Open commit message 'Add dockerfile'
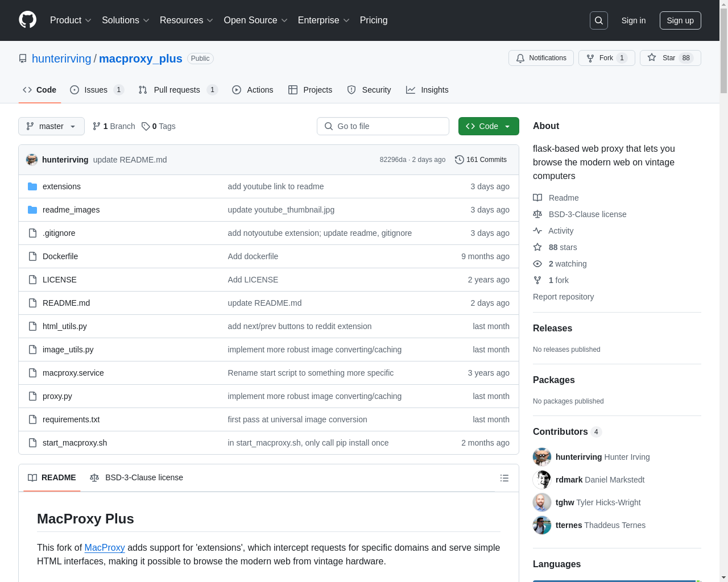The image size is (728, 582). 253,256
